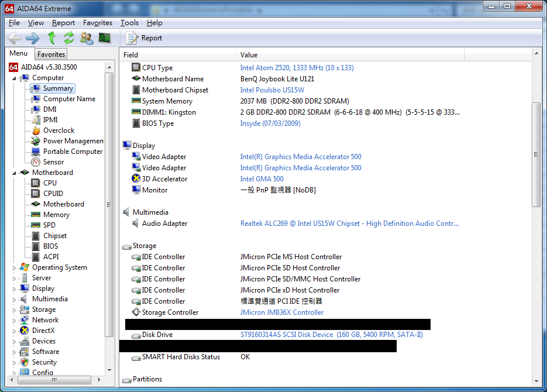This screenshot has height=392, width=547.
Task: Click the SPD memory icon
Action: click(36, 225)
